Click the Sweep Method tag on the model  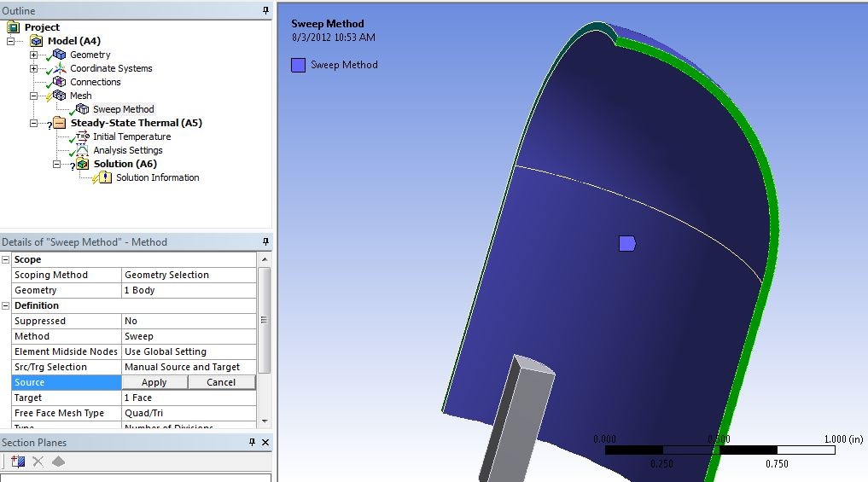tap(627, 243)
